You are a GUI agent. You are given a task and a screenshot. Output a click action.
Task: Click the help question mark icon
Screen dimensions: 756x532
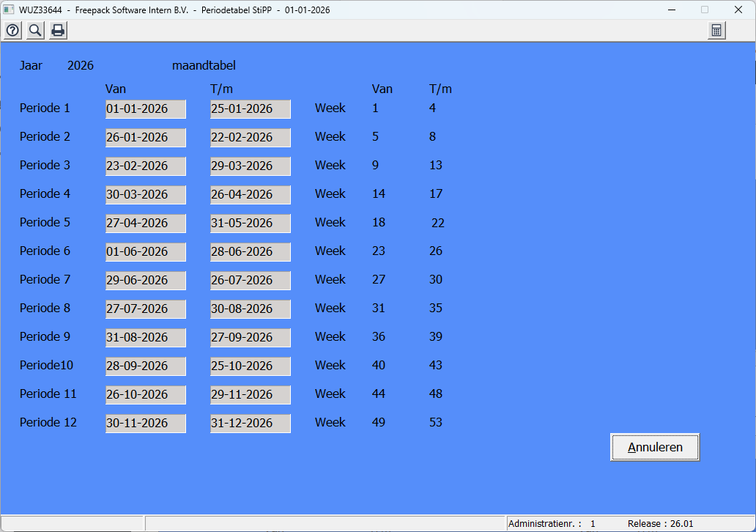(x=12, y=30)
